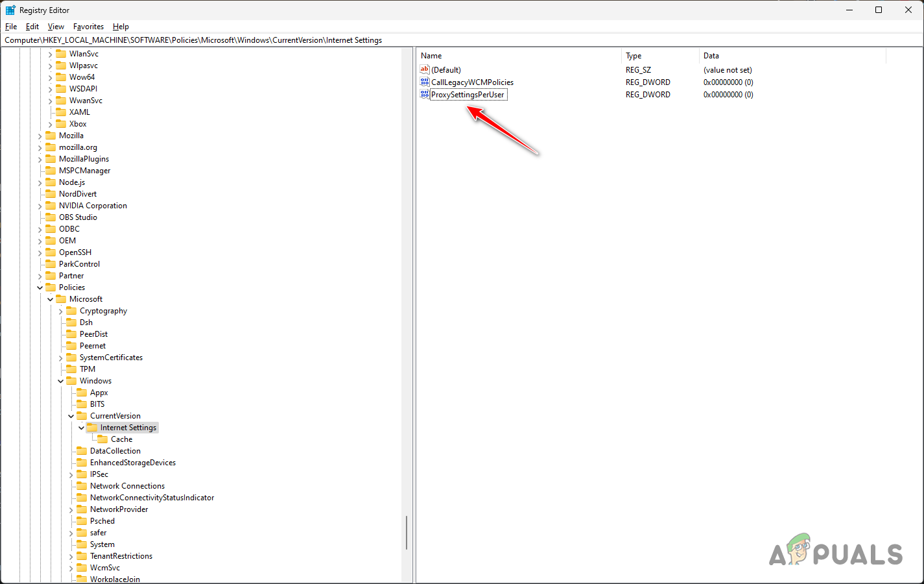Click the Xbox key folder icon
The height and width of the screenshot is (584, 924).
[62, 123]
